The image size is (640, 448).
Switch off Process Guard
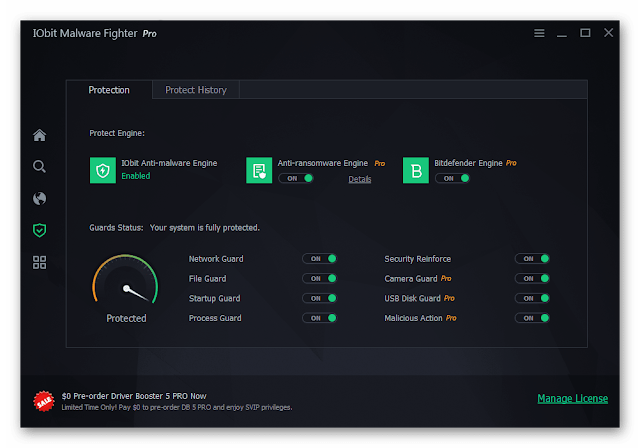(x=320, y=318)
